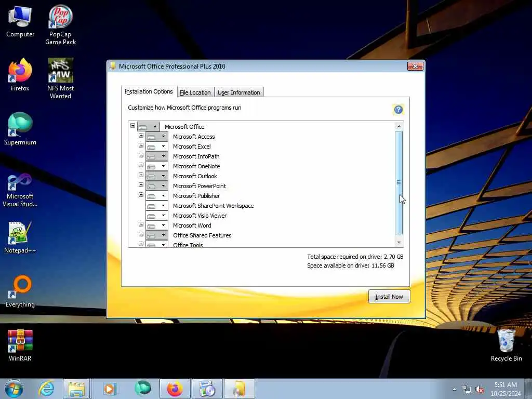Screen dimensions: 532x399
Task: Click the feature list scrollbar thumb
Action: tap(398, 182)
